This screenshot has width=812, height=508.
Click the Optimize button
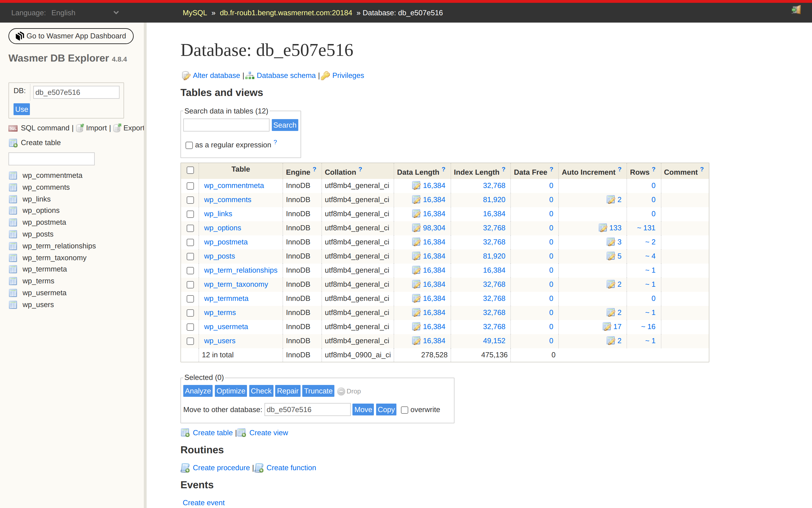(231, 391)
